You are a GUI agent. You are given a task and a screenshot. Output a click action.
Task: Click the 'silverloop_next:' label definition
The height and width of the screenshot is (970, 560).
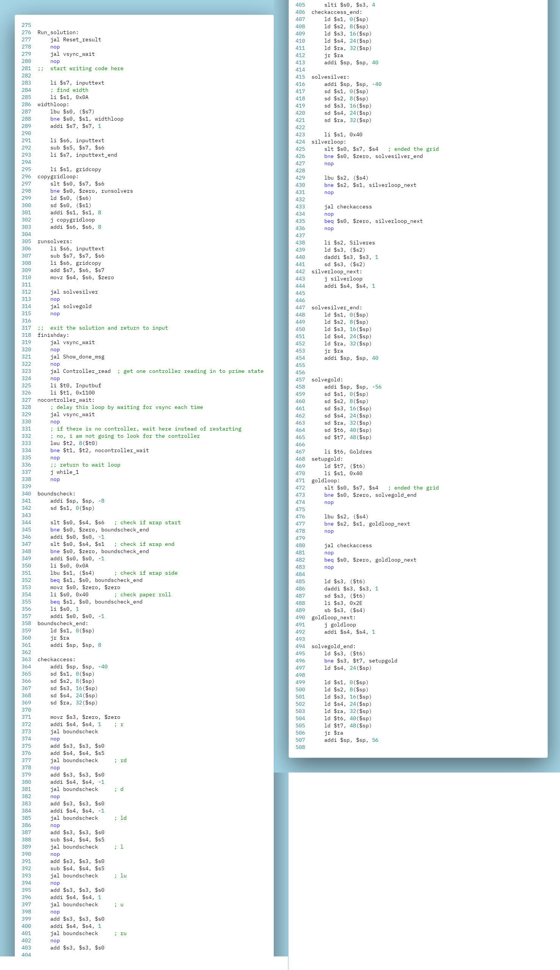337,272
